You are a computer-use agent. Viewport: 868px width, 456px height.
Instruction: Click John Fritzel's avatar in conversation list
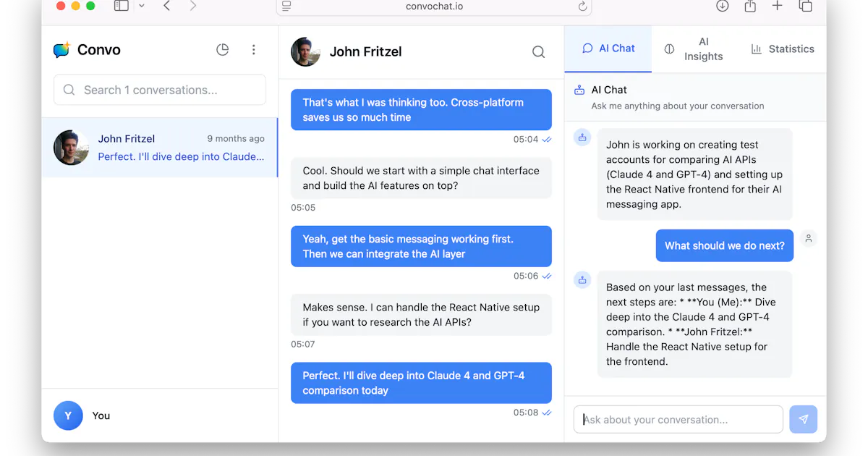point(72,148)
